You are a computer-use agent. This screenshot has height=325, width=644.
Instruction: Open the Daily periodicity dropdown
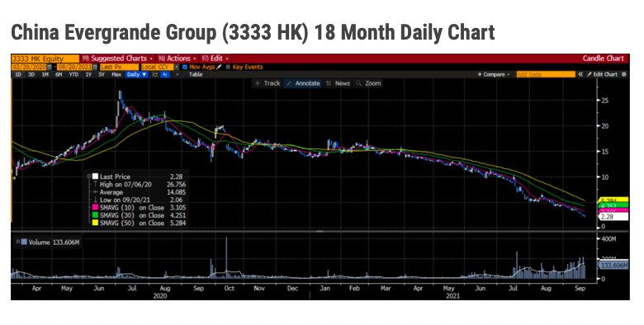[137, 75]
